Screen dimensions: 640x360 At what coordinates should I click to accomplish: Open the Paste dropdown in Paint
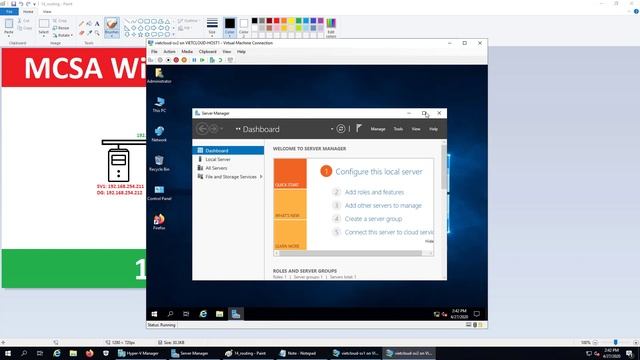(x=9, y=34)
